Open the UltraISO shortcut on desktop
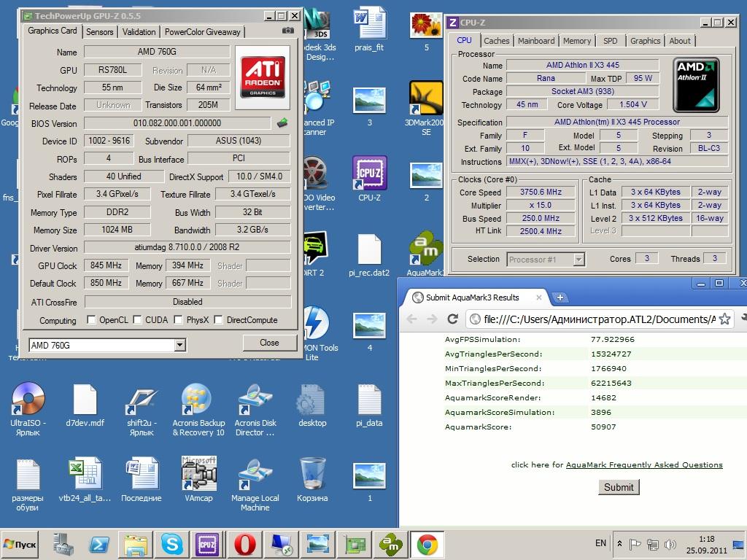The image size is (747, 560). point(28,399)
